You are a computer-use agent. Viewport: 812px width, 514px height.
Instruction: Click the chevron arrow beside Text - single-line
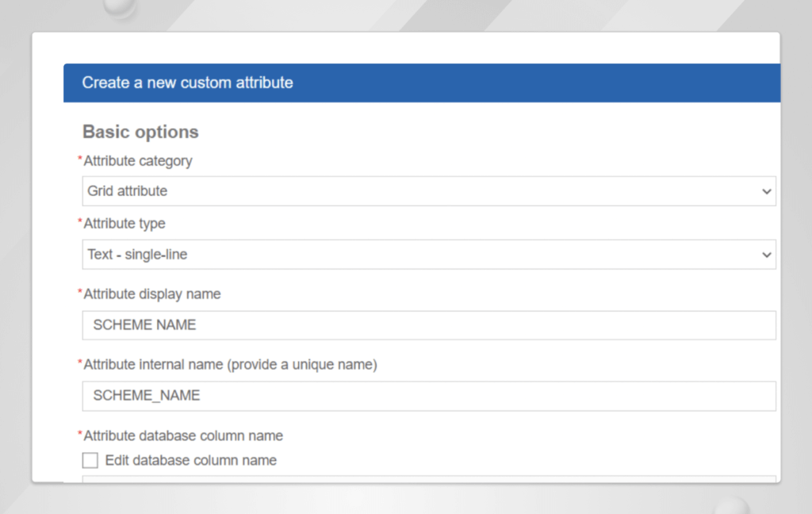pos(766,255)
